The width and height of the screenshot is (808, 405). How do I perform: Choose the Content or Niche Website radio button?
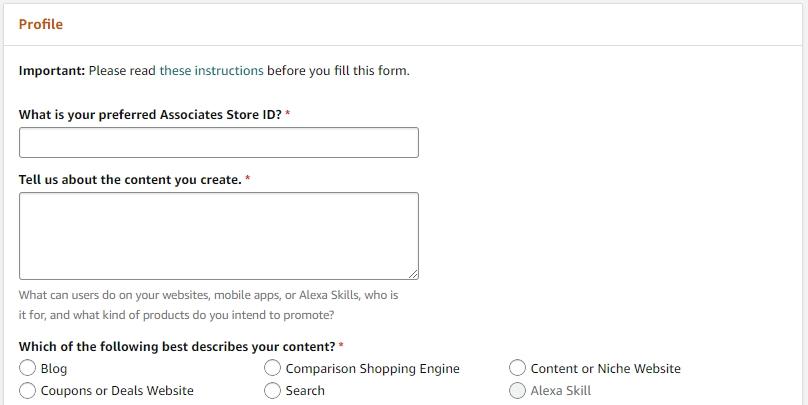[x=517, y=368]
